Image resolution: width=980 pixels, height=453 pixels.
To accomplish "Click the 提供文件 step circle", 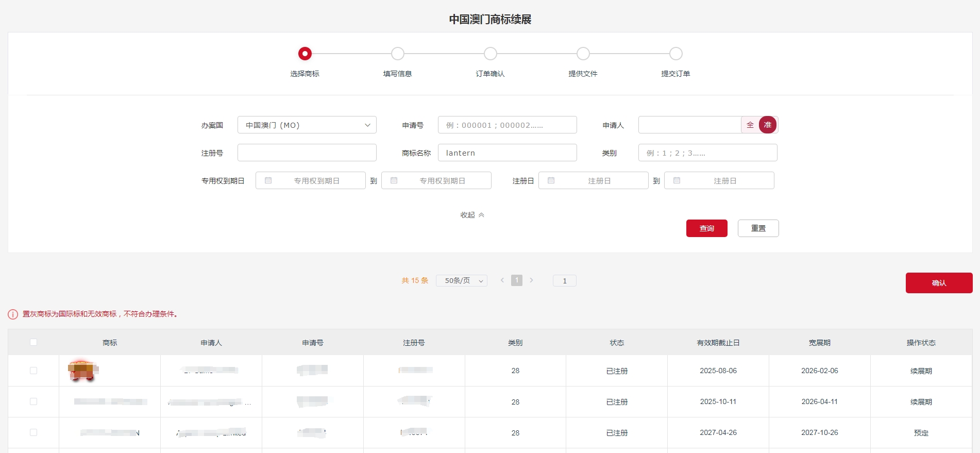I will pos(583,54).
